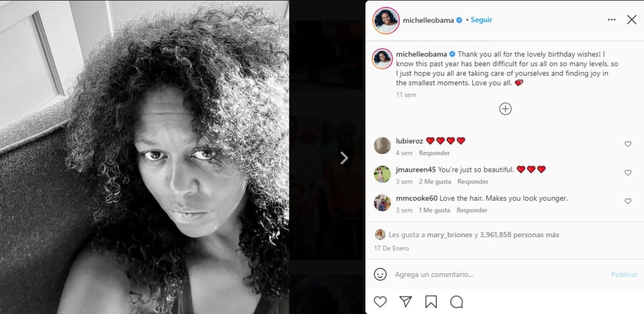Screen dimensions: 644x314
Task: Open the emoji picker smiley icon
Action: tap(380, 274)
